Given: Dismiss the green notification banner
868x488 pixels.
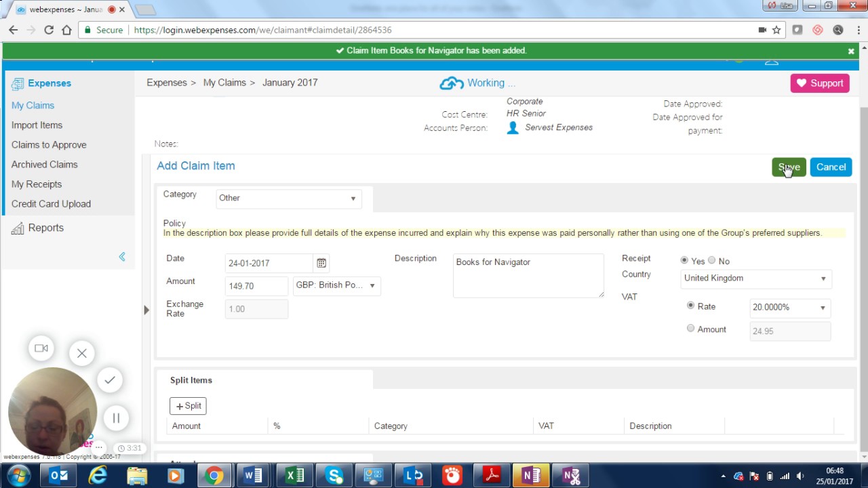Looking at the screenshot, I should pyautogui.click(x=851, y=51).
